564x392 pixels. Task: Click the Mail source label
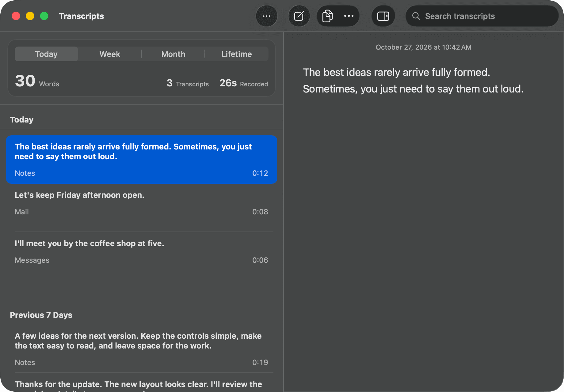[22, 212]
